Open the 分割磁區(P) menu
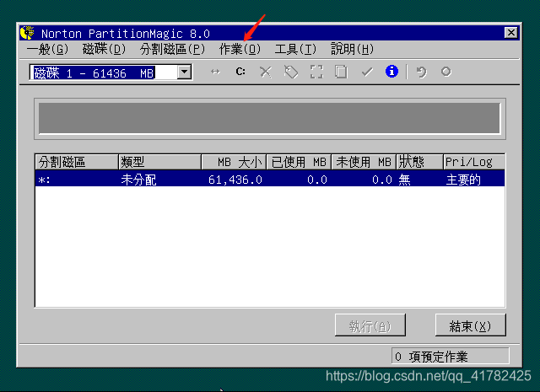 [172, 49]
